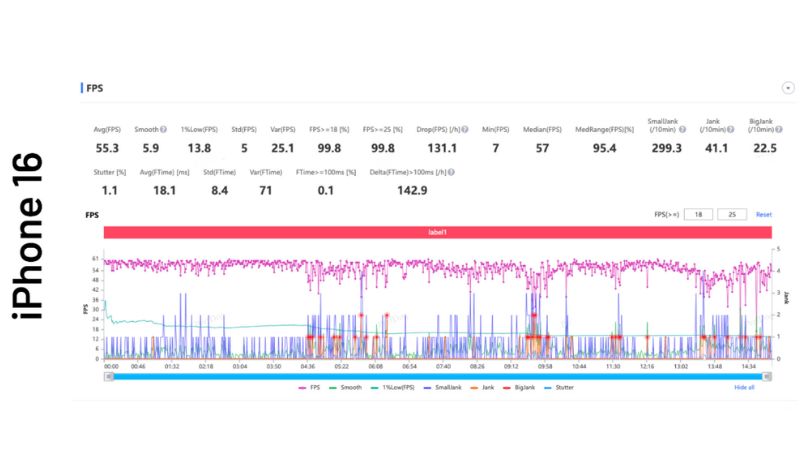Screen dimensions: 800x450
Task: Click the FTime>=100ms [%] label
Action: point(326,172)
